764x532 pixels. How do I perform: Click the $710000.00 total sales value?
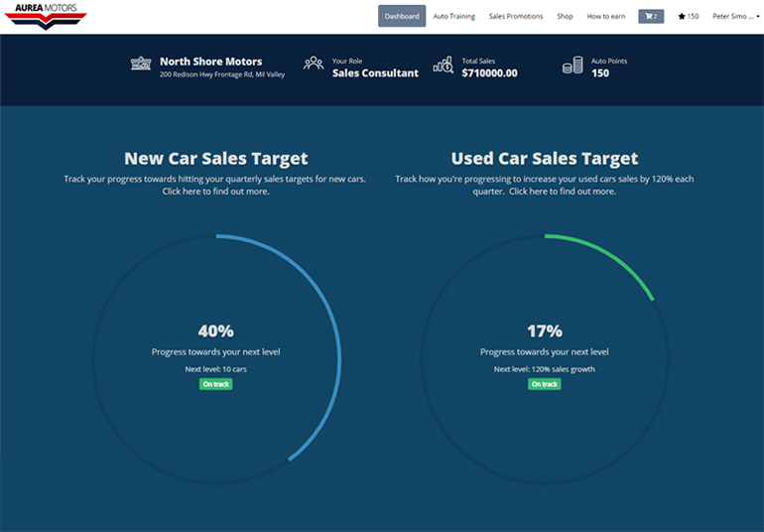[489, 73]
